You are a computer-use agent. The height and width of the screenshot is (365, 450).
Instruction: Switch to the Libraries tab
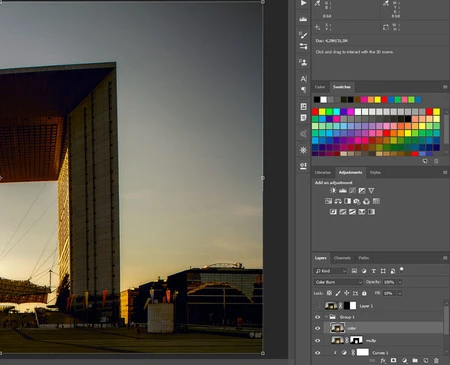pos(323,172)
